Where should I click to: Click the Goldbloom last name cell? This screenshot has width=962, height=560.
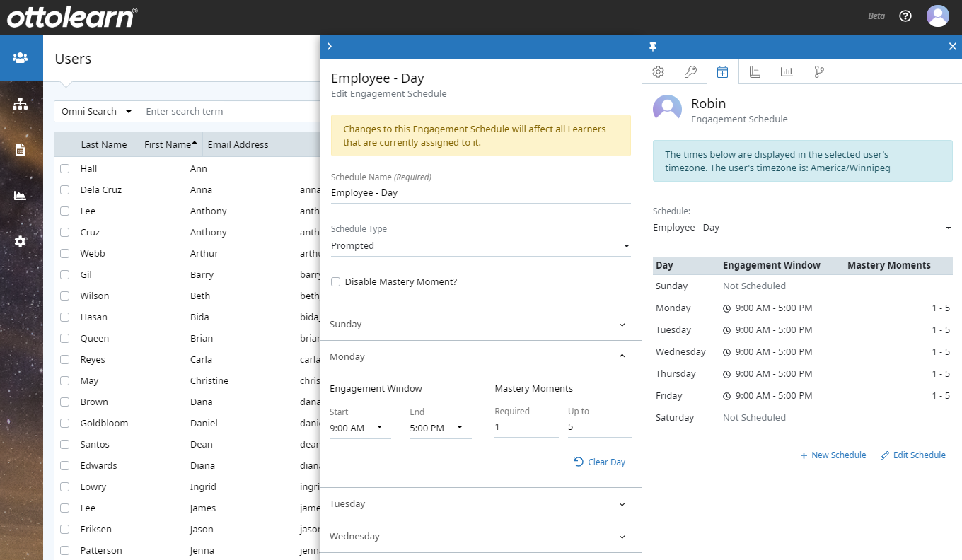104,424
